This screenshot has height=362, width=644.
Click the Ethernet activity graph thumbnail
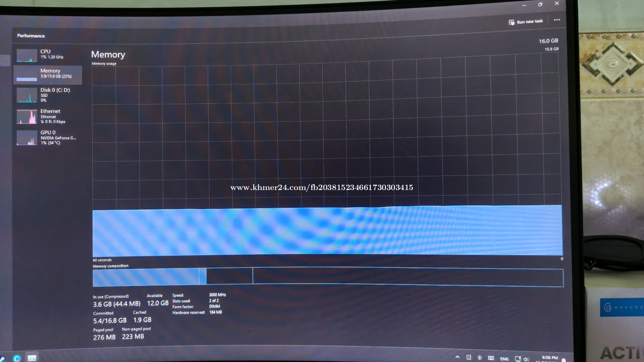tap(27, 116)
